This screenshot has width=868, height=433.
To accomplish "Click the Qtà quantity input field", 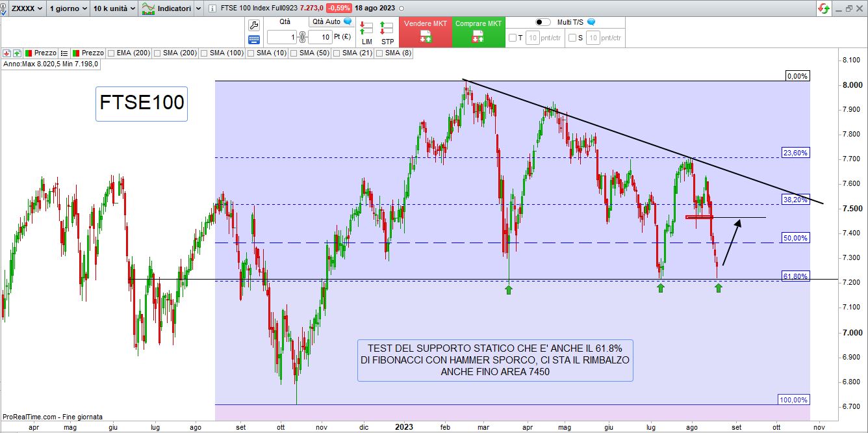I will point(282,37).
